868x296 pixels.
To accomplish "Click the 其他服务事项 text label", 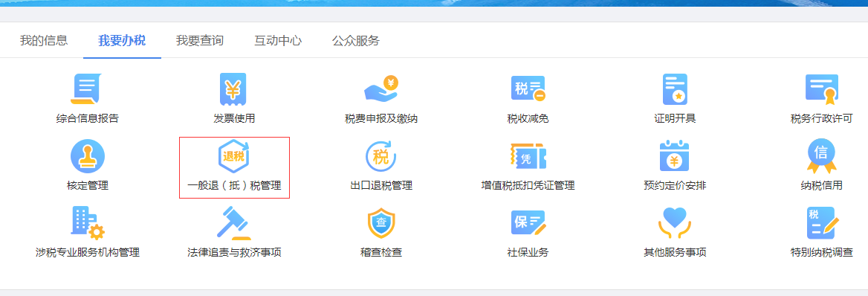I will coord(675,253).
